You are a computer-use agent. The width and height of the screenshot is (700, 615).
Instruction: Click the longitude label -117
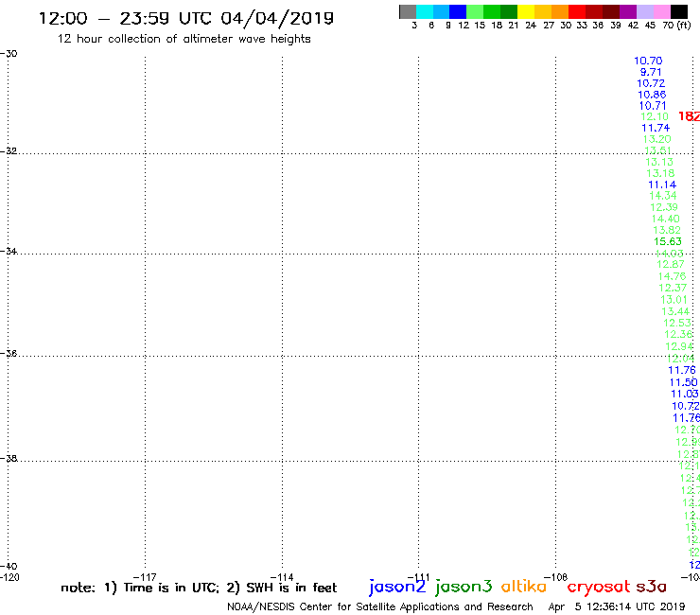(x=145, y=577)
